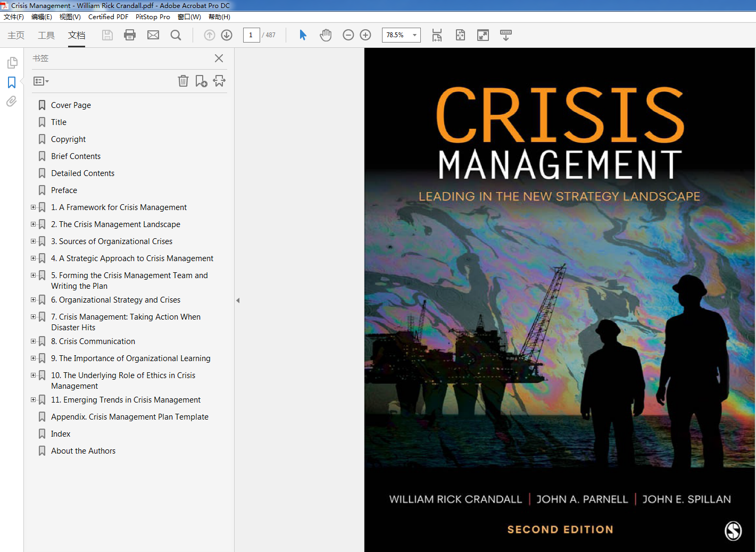
Task: Expand chapter 3 Sources of Organizational Crises
Action: click(x=33, y=241)
